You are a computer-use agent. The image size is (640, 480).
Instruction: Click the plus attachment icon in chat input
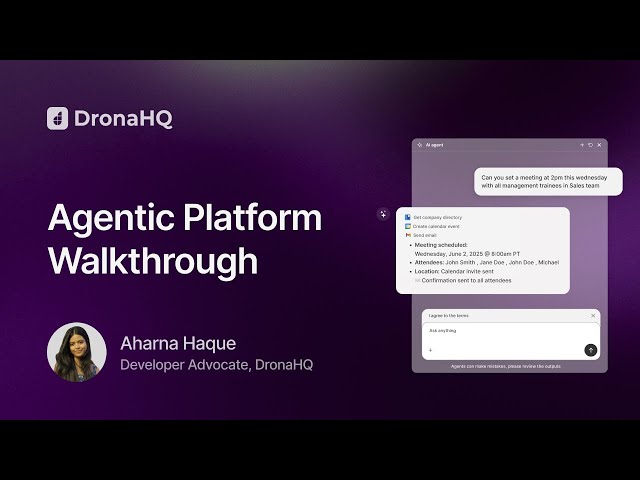pos(430,350)
